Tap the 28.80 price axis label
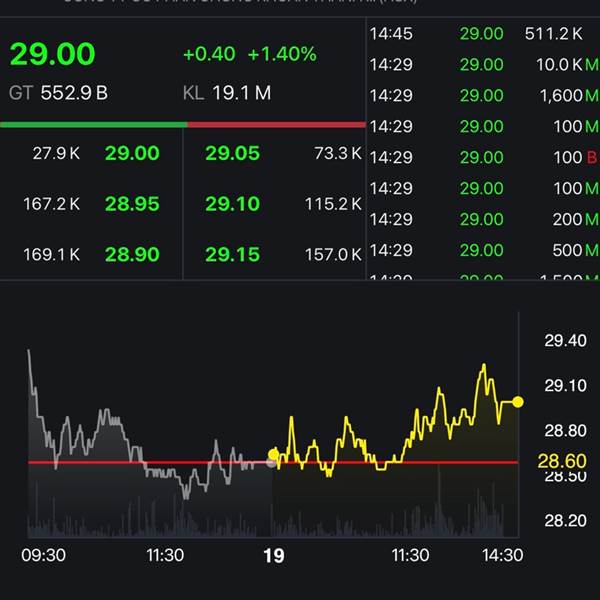 pos(565,430)
